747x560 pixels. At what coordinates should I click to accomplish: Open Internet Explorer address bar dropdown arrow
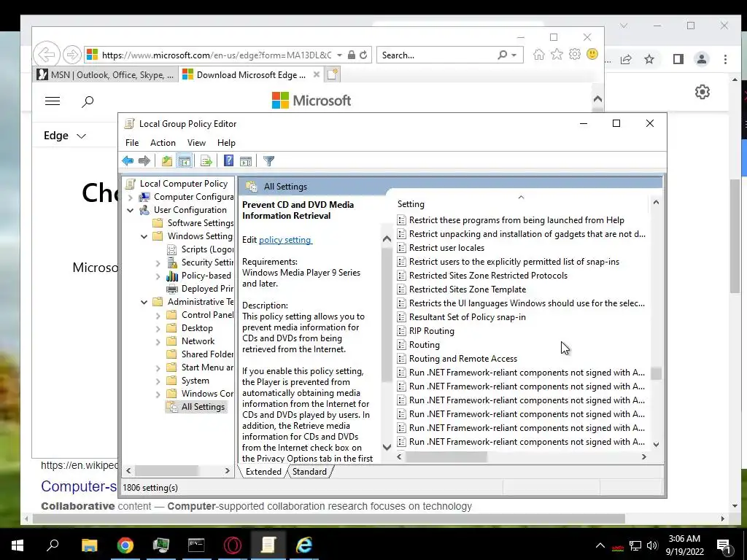pos(339,55)
